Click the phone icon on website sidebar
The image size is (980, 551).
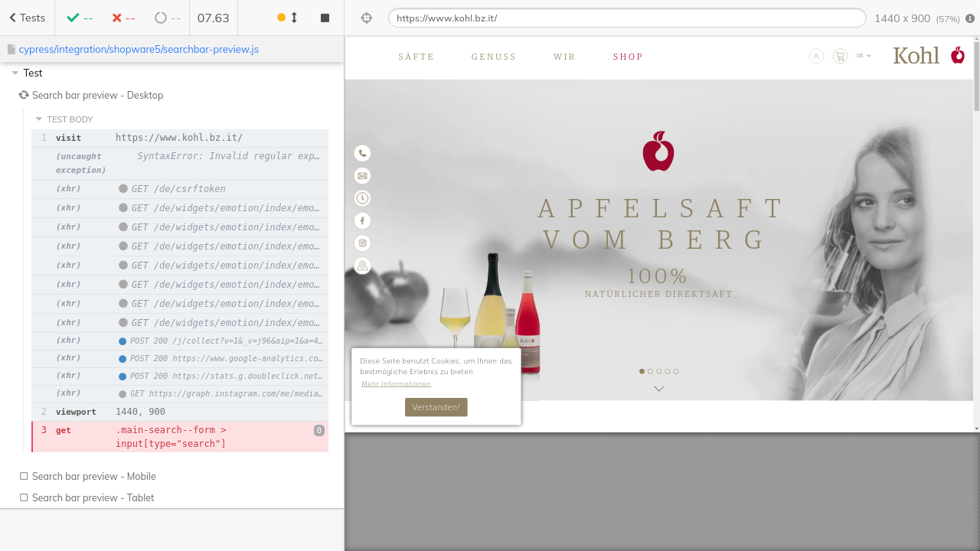[362, 153]
